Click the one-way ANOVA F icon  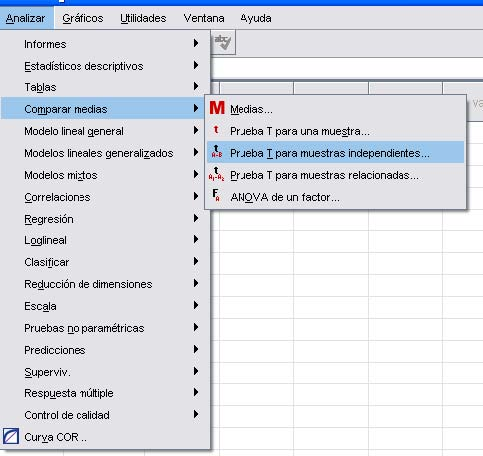pyautogui.click(x=216, y=195)
